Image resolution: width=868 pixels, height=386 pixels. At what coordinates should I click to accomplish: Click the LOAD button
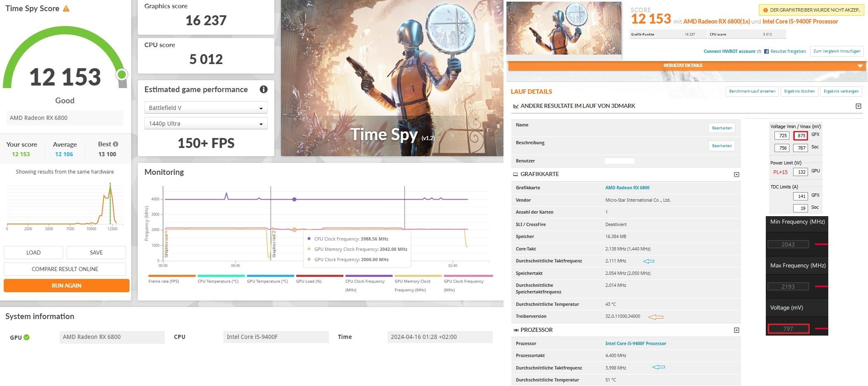[x=34, y=253]
